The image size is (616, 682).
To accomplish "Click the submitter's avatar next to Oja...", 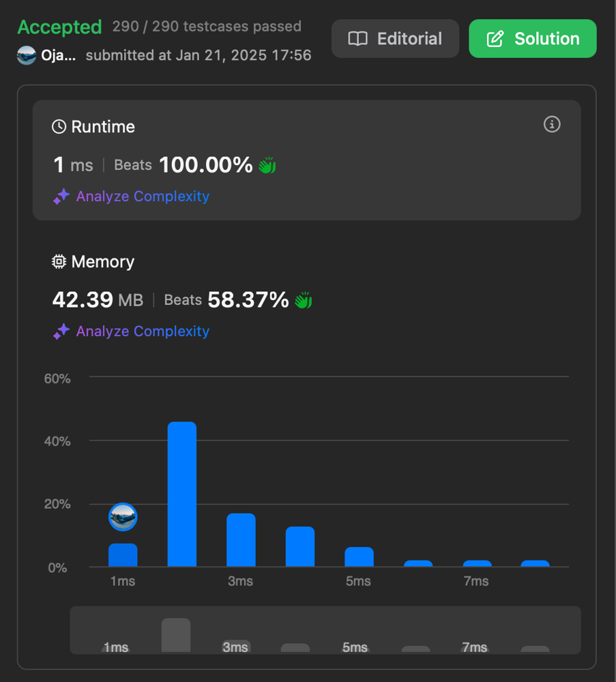I will pyautogui.click(x=27, y=55).
